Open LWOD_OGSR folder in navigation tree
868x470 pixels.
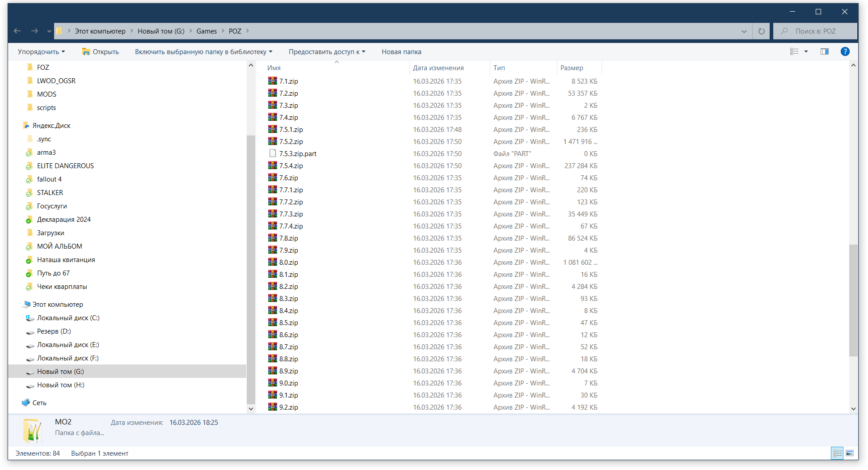coord(56,81)
